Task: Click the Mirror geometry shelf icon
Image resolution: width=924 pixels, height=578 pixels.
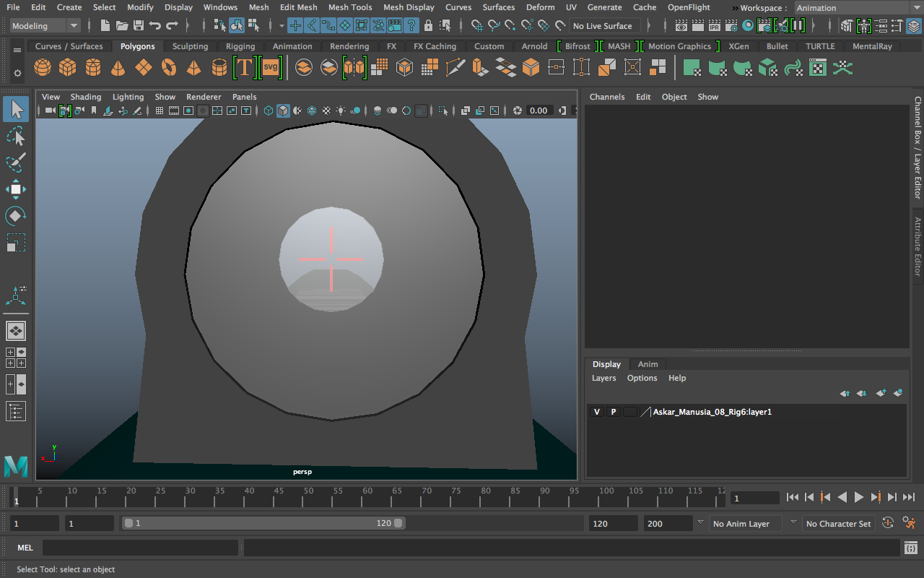Action: pyautogui.click(x=354, y=68)
